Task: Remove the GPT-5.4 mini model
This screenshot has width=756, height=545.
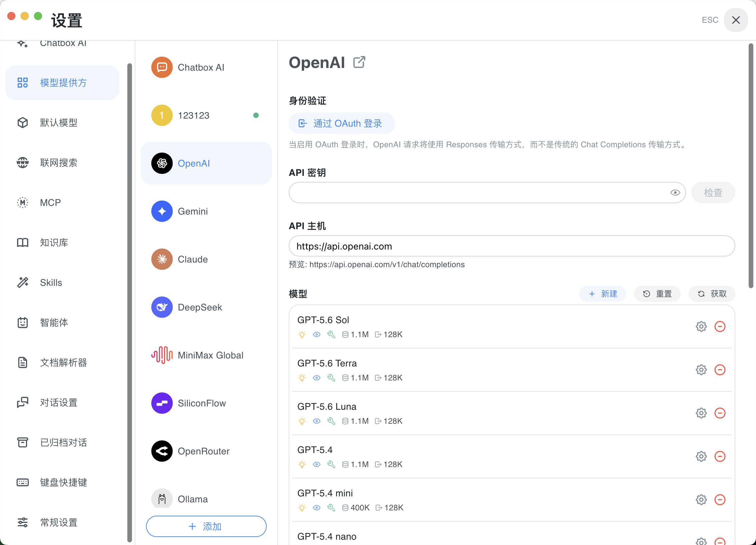Action: click(x=720, y=500)
